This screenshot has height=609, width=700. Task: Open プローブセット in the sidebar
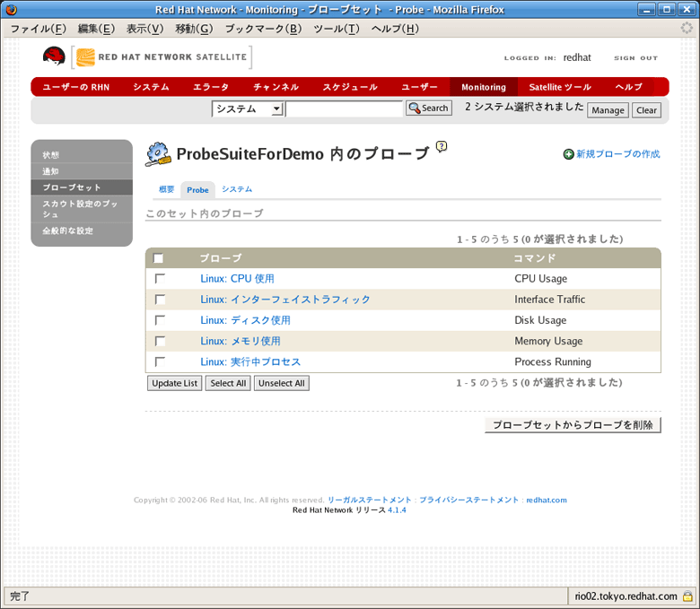click(x=82, y=187)
